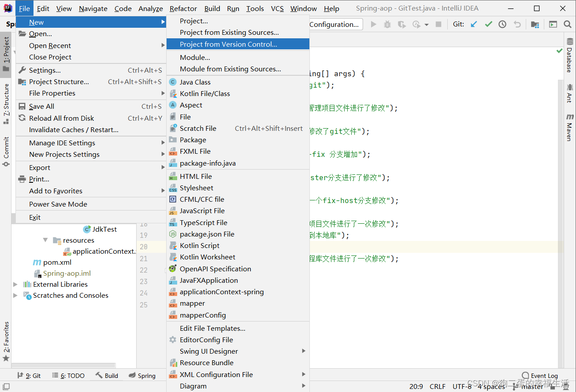Click the Stop square icon in toolbar
Viewport: 576px width, 392px height.
pos(439,24)
